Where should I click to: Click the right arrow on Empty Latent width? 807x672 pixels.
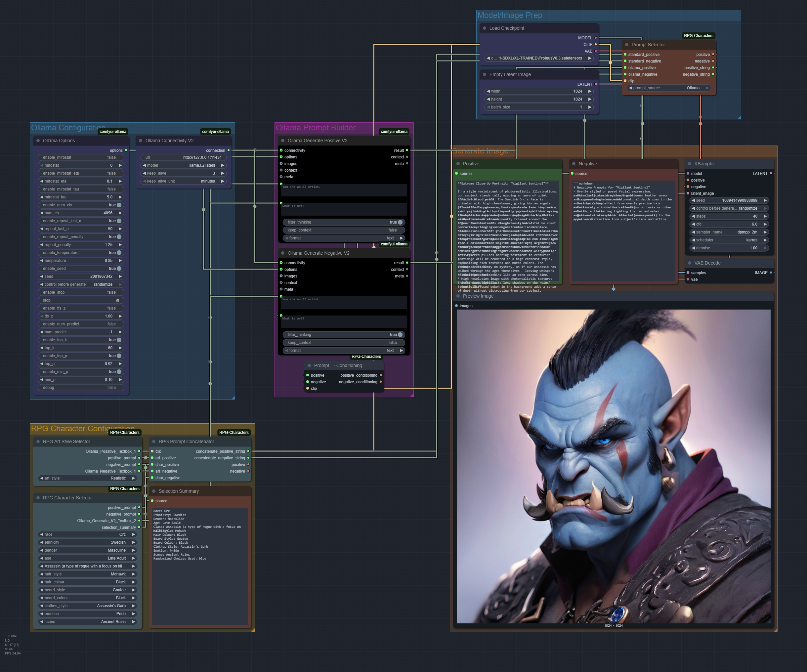coord(590,92)
